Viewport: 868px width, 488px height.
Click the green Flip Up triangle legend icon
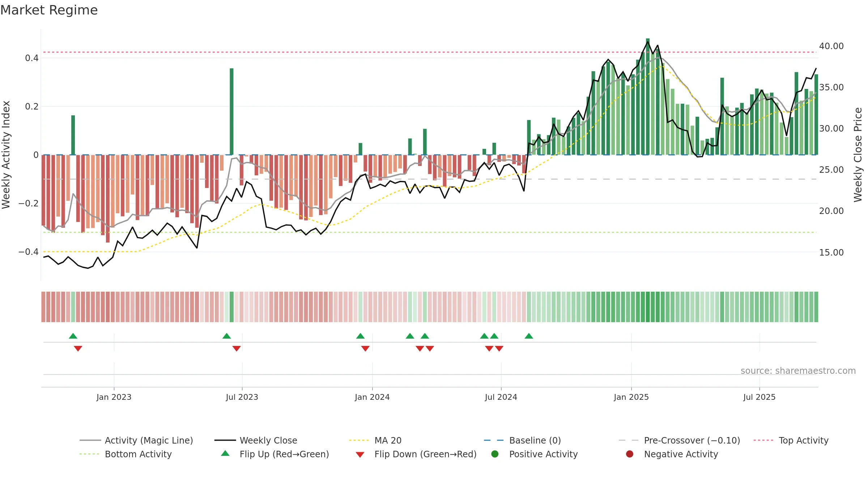click(225, 453)
